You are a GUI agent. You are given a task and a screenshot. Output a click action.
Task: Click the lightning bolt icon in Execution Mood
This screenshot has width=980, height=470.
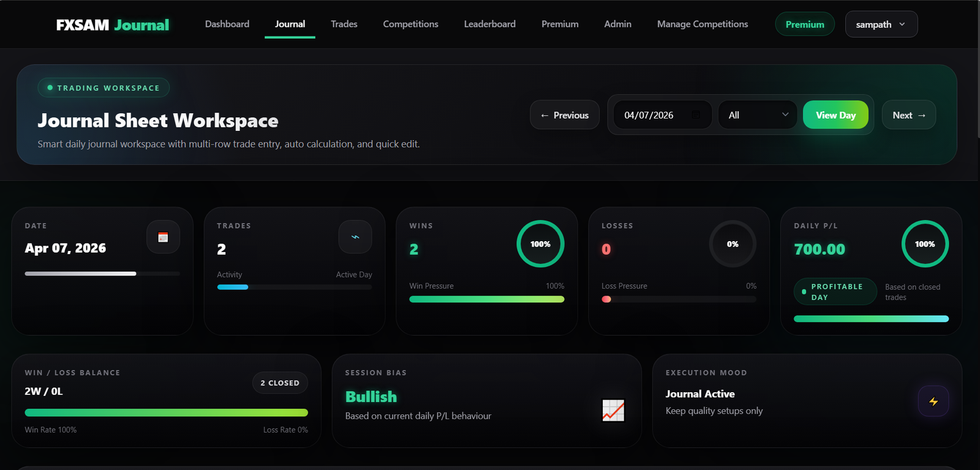933,401
